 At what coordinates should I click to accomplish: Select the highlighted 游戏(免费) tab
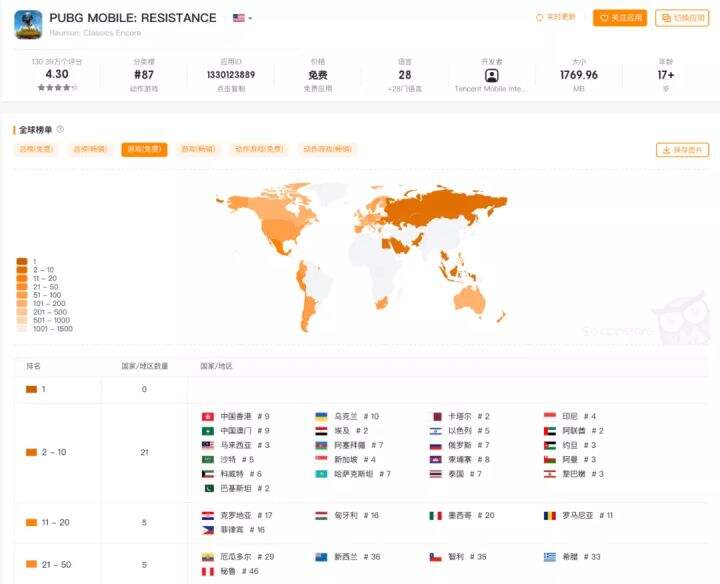[x=144, y=149]
